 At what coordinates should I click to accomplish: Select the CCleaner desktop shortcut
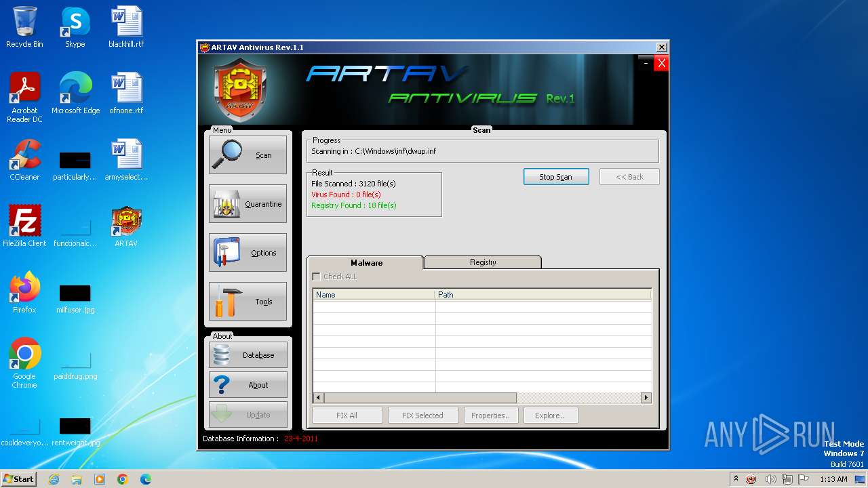(x=24, y=160)
